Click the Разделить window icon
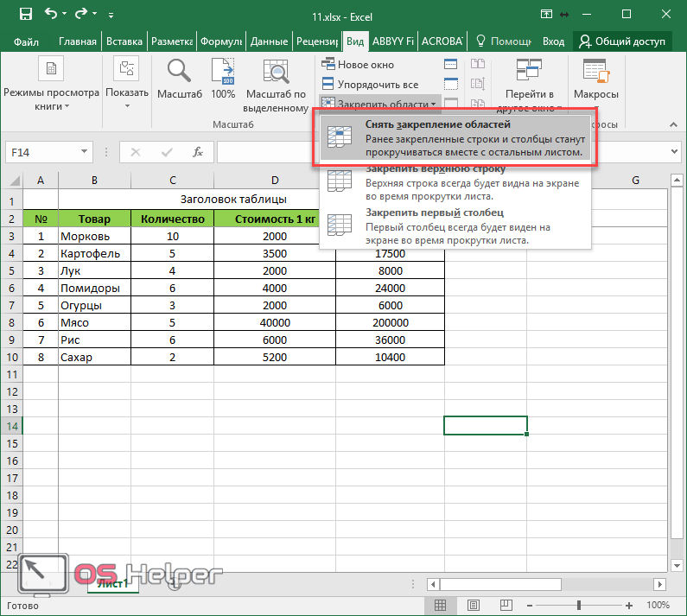This screenshot has height=616, width=687. point(451,65)
